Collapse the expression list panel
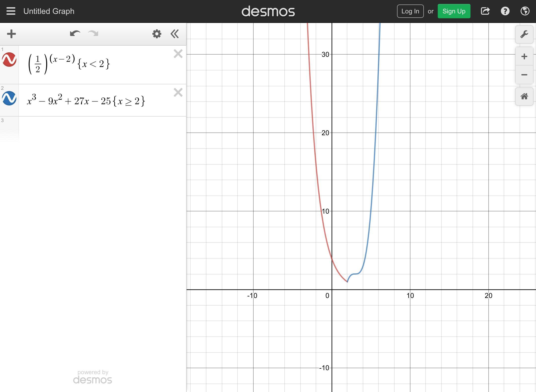Image resolution: width=536 pixels, height=392 pixels. (175, 34)
